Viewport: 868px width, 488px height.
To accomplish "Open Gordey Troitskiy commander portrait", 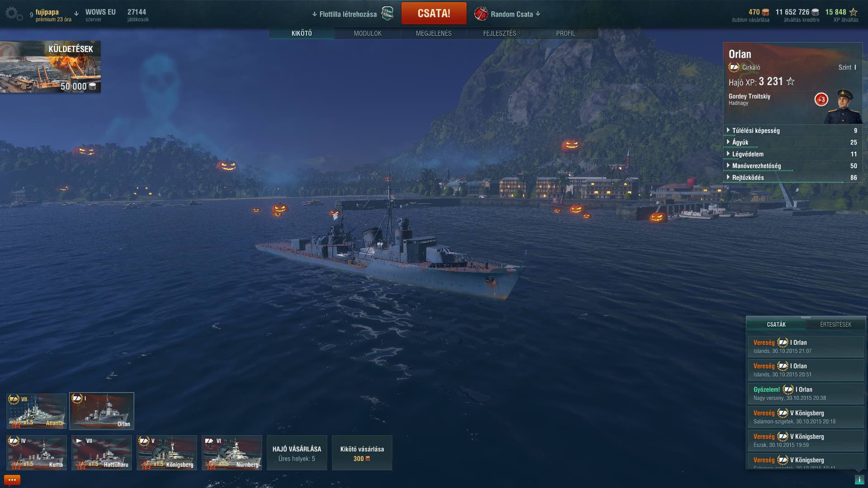I will click(x=842, y=107).
